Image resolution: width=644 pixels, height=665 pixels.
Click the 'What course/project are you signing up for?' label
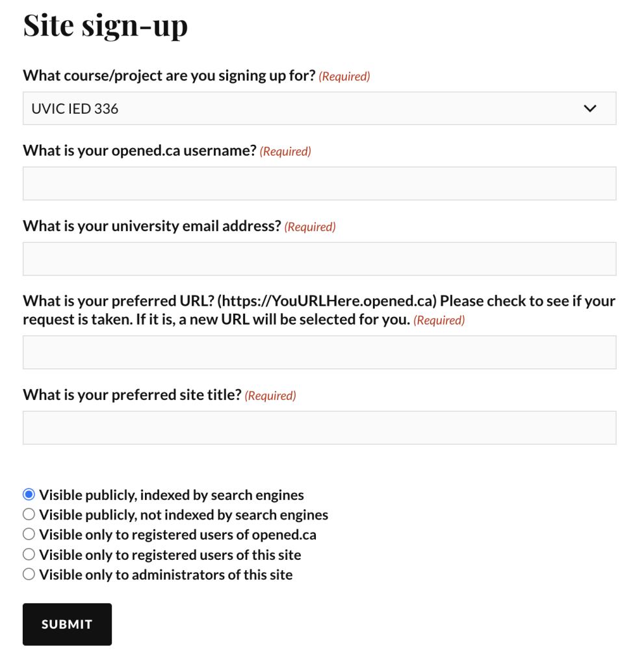click(169, 75)
